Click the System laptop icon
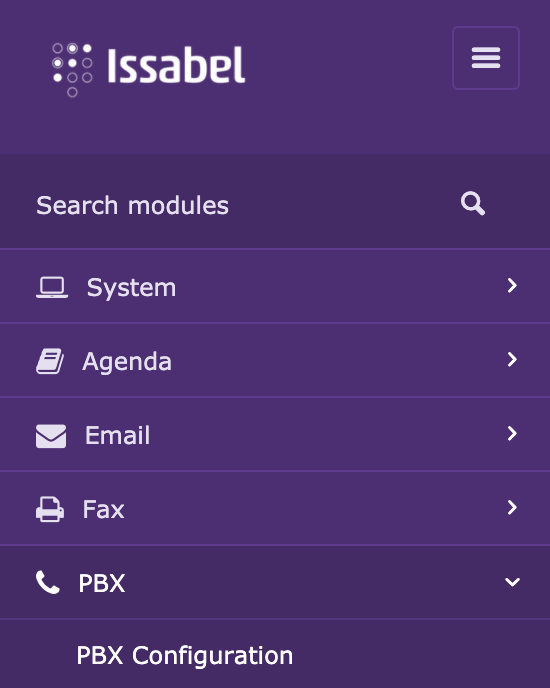 [52, 287]
